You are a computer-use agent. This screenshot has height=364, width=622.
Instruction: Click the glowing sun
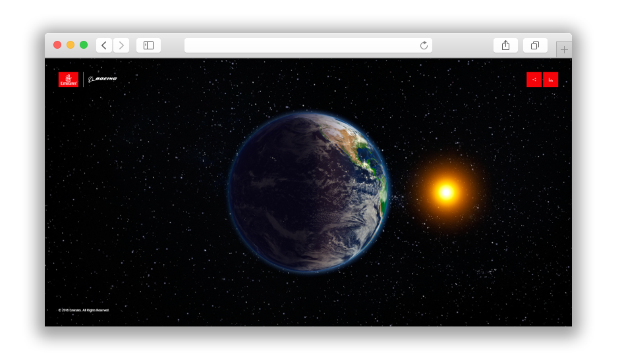click(x=446, y=192)
